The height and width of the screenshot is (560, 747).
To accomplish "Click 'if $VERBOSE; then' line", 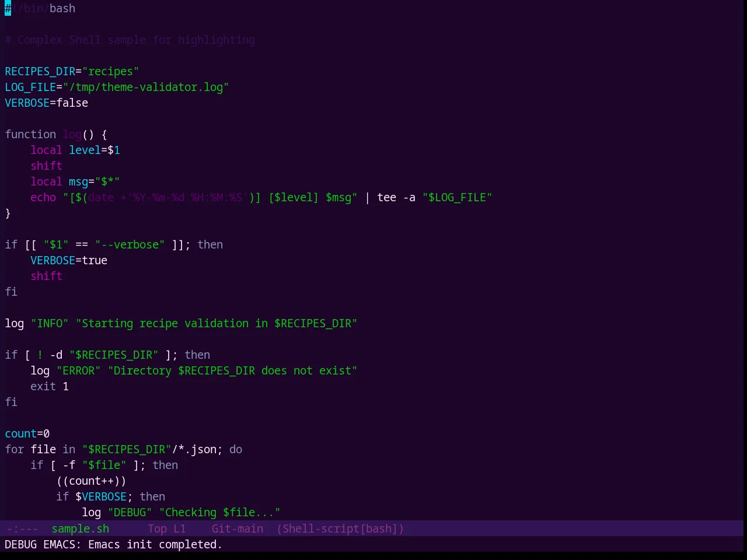I will click(110, 496).
